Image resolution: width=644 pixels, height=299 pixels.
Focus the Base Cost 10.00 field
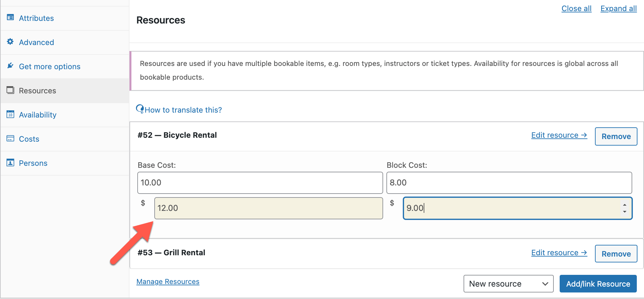click(260, 183)
